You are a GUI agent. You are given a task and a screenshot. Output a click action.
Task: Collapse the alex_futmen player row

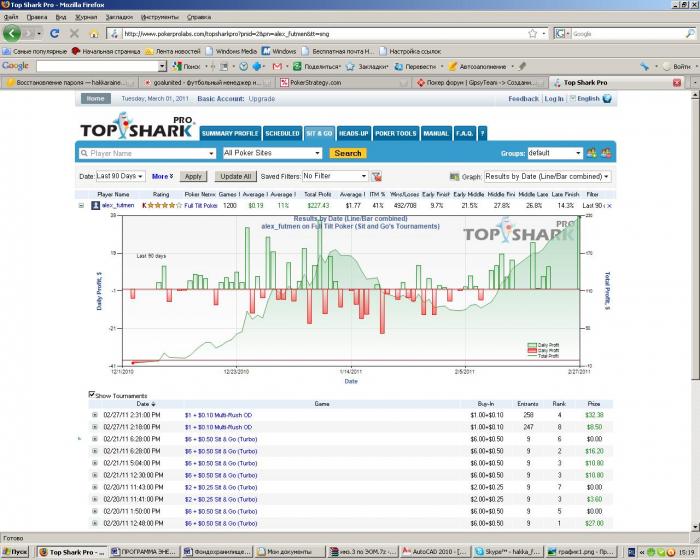click(81, 206)
